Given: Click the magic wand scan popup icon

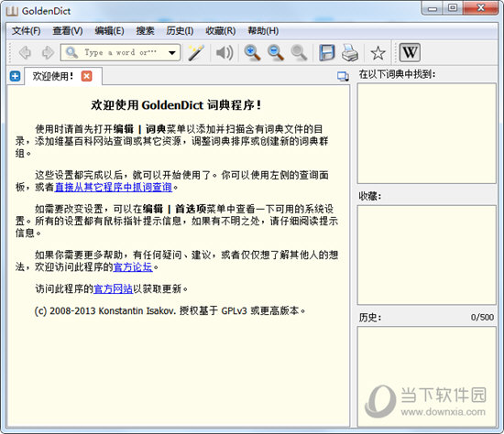Looking at the screenshot, I should click(196, 52).
